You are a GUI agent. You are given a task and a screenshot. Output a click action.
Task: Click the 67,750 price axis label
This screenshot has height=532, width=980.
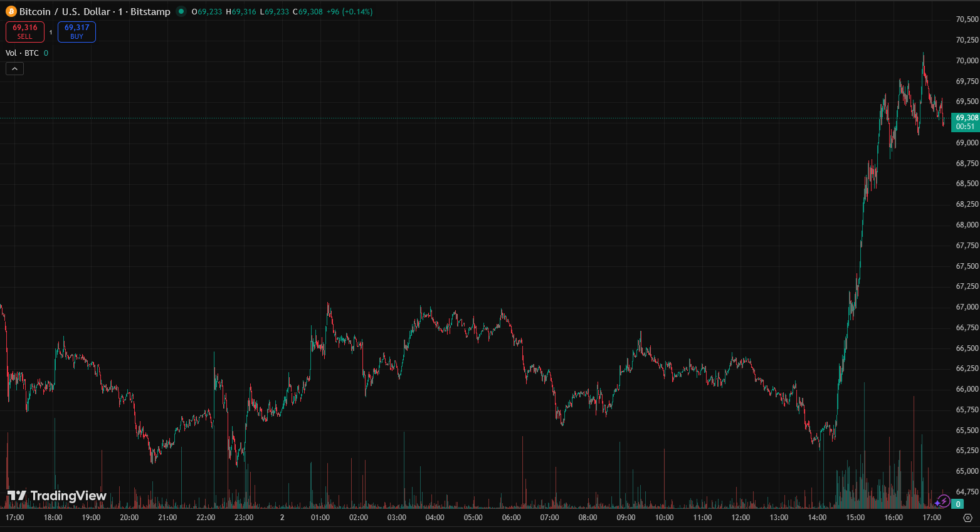967,246
